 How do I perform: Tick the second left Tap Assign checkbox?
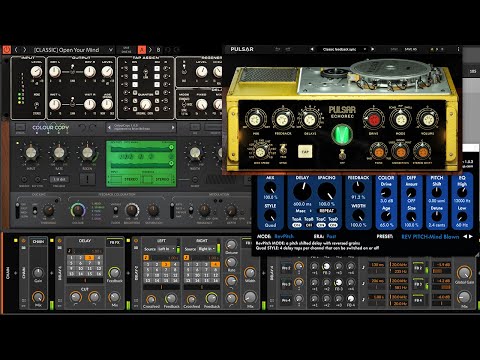click(x=135, y=77)
